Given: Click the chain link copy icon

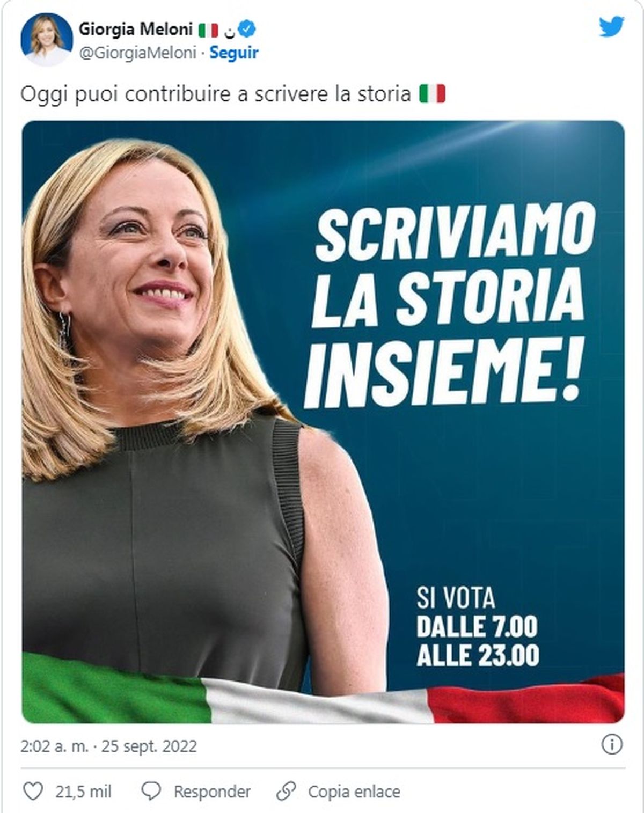Looking at the screenshot, I should (x=286, y=792).
